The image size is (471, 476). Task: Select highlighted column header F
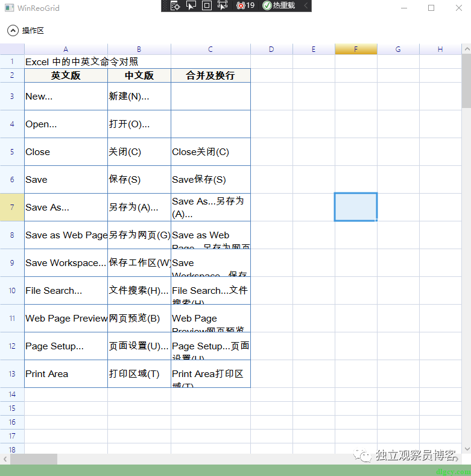point(356,49)
